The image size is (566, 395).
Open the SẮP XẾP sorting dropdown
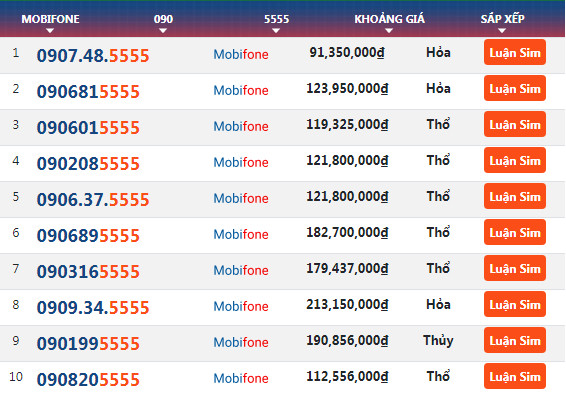coord(502,22)
